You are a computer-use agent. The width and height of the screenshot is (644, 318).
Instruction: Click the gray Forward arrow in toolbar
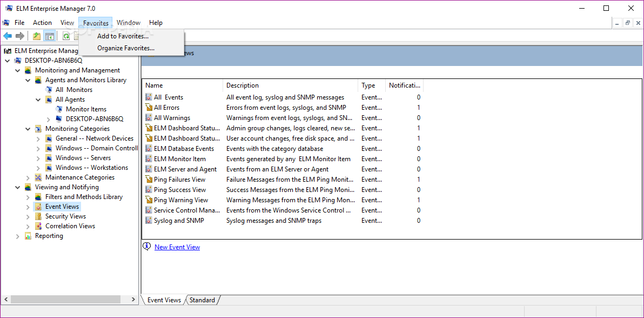(x=19, y=36)
